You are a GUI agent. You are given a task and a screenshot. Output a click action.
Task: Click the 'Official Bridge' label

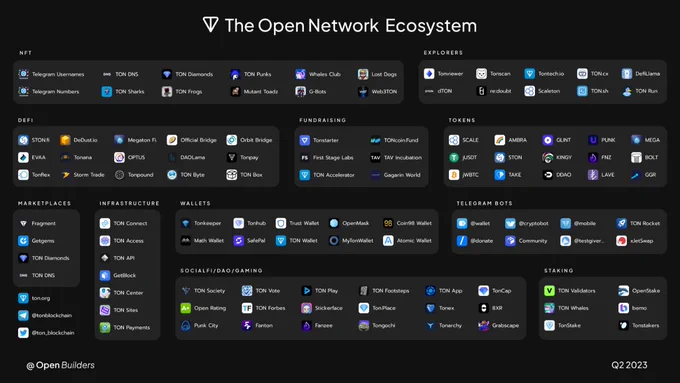coord(199,140)
